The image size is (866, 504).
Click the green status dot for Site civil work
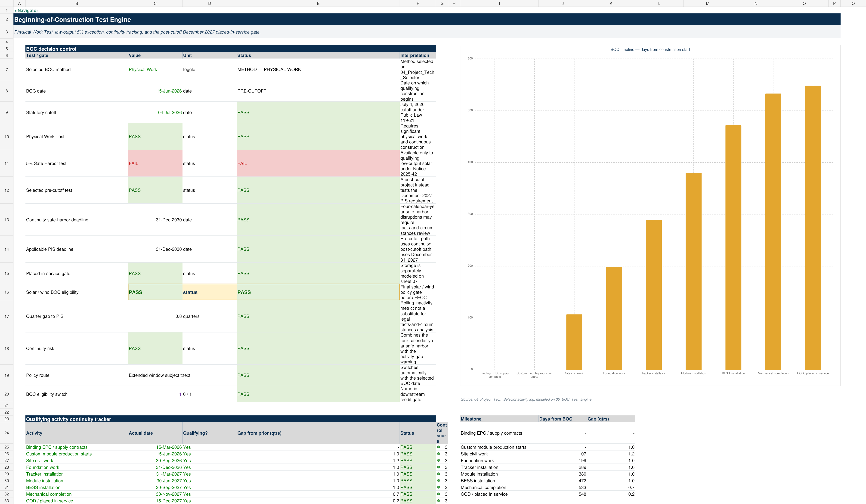pyautogui.click(x=439, y=460)
